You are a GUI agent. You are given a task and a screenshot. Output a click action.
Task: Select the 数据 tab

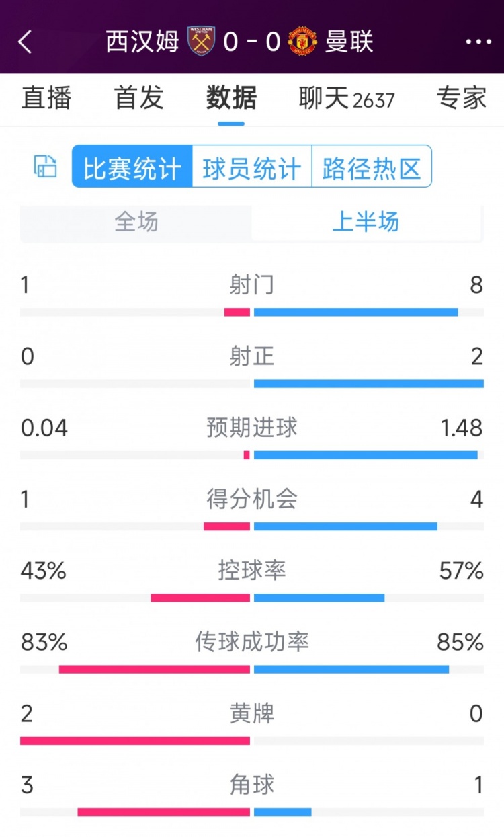point(231,98)
